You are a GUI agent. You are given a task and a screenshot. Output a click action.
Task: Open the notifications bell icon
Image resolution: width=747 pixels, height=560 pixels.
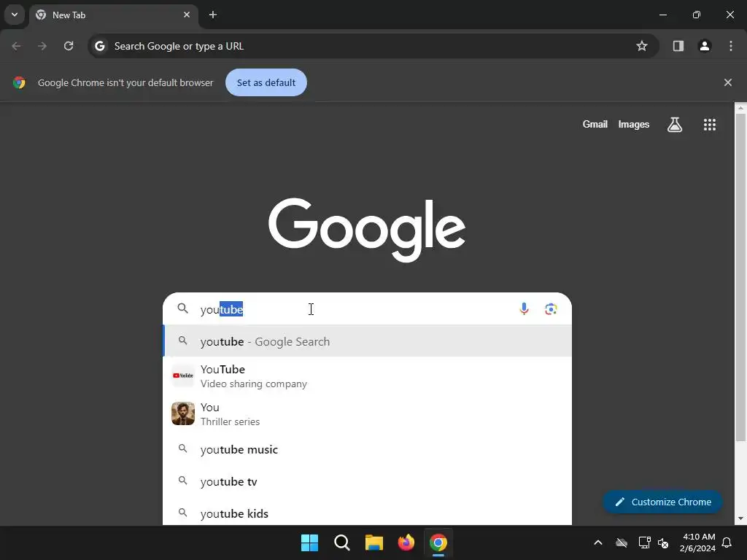tap(727, 542)
